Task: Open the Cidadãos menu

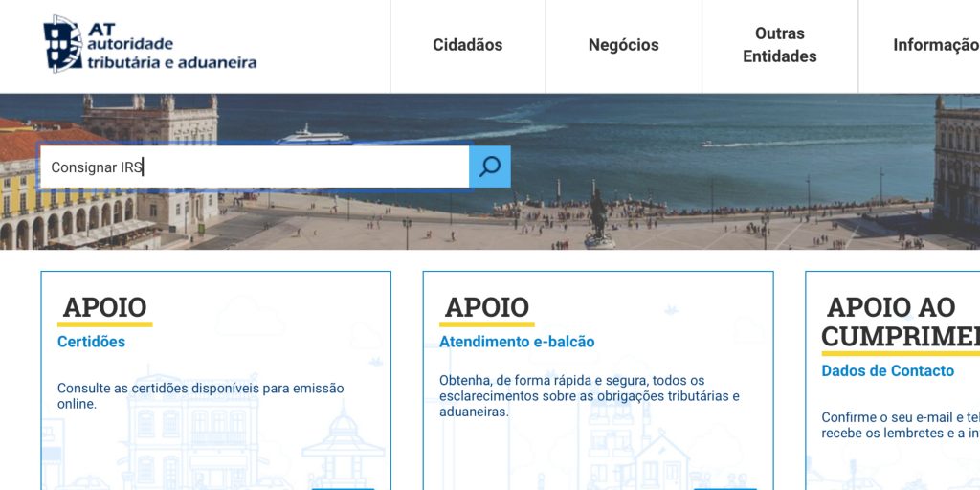Action: pyautogui.click(x=467, y=45)
